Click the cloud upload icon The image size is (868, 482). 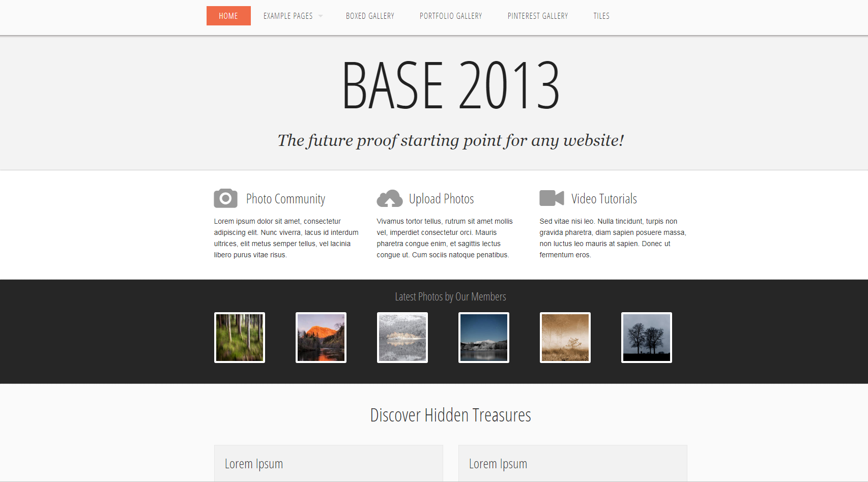pyautogui.click(x=389, y=198)
